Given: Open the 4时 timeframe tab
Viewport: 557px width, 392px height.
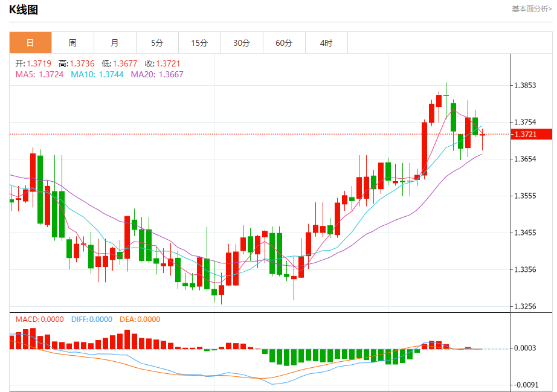Looking at the screenshot, I should coord(326,43).
